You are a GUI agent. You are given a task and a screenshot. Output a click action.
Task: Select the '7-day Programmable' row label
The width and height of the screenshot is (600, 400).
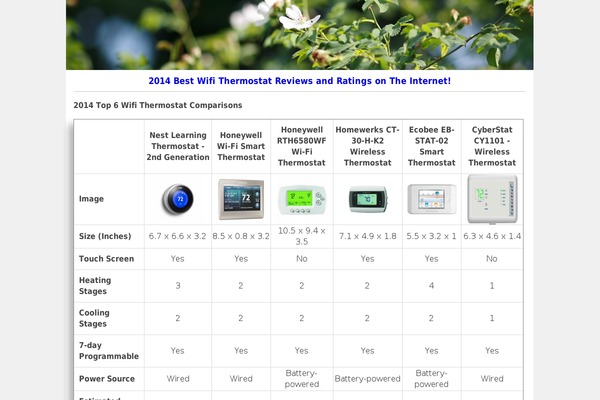109,351
